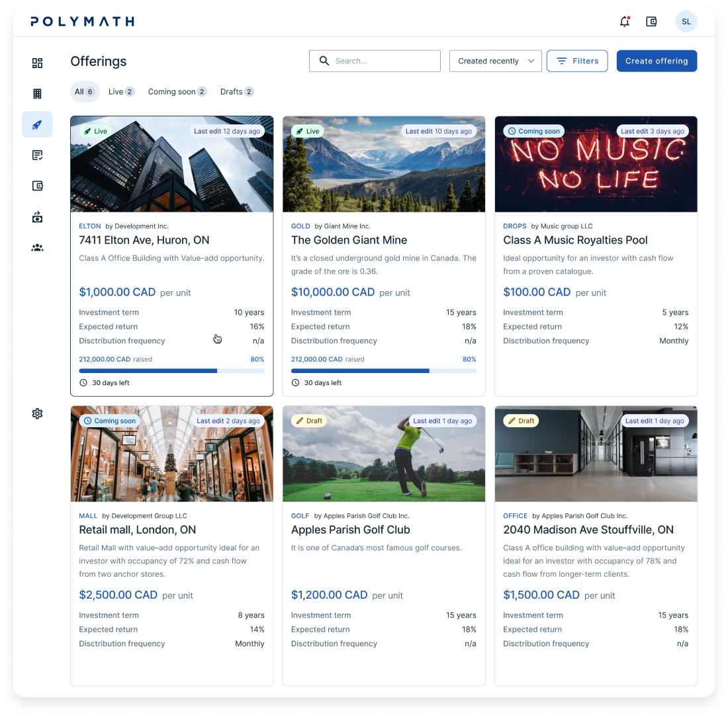This screenshot has width=728, height=717.
Task: Click the 80% raised progress bar on Golden Giant Mine
Action: tap(383, 370)
